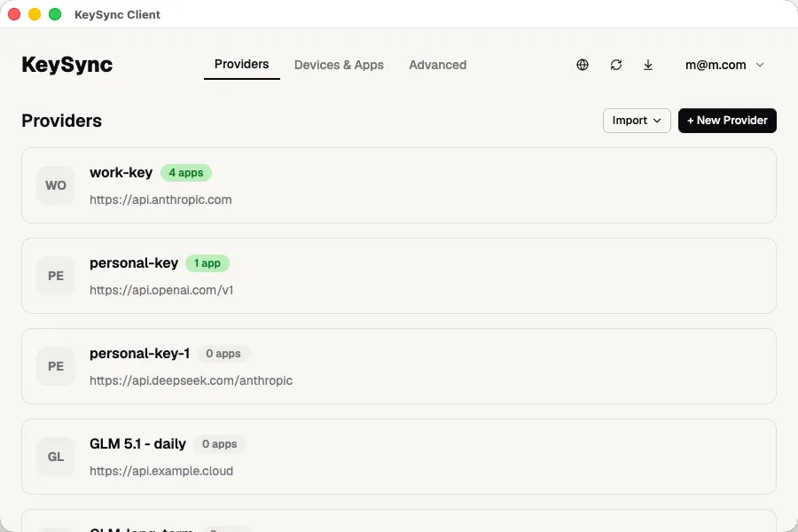798x532 pixels.
Task: Open the personal-key provider name
Action: click(134, 263)
